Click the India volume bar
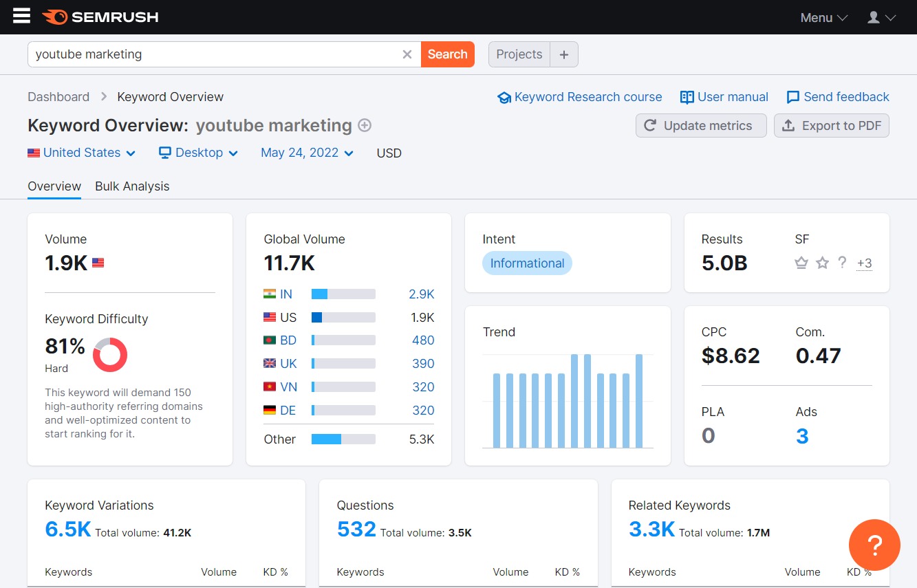 pos(343,294)
